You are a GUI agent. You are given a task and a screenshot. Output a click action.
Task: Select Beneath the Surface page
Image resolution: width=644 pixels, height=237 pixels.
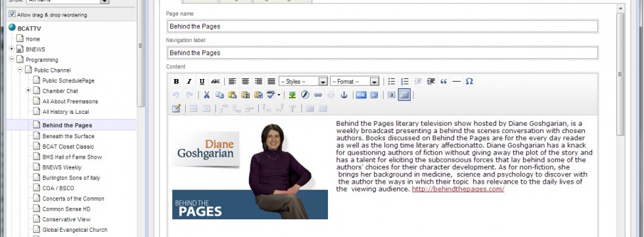click(x=68, y=136)
